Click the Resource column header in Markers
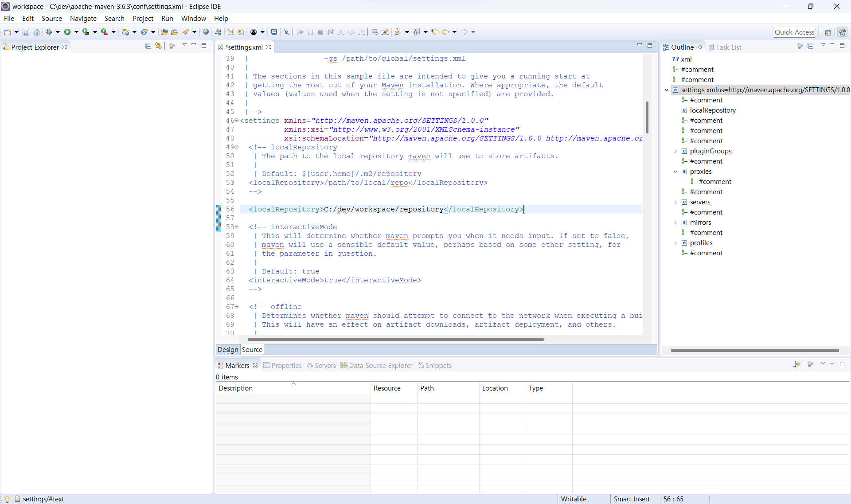Viewport: 851px width, 504px height. click(x=394, y=388)
